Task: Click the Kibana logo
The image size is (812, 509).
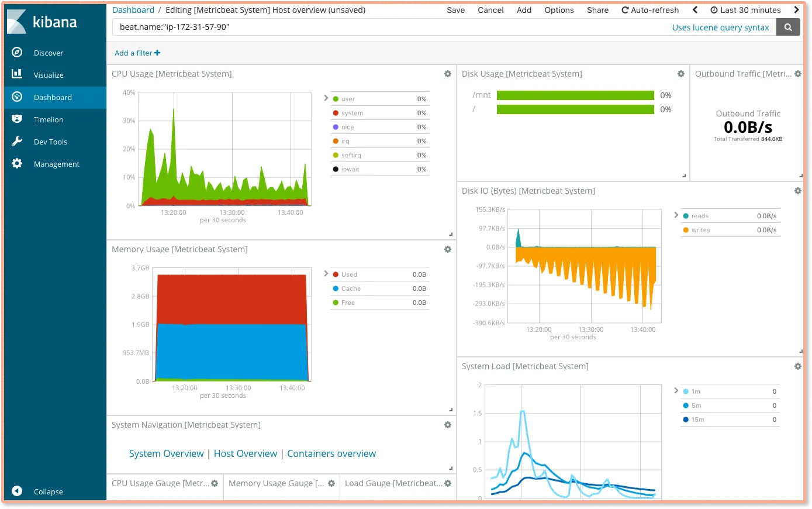Action: (x=43, y=22)
